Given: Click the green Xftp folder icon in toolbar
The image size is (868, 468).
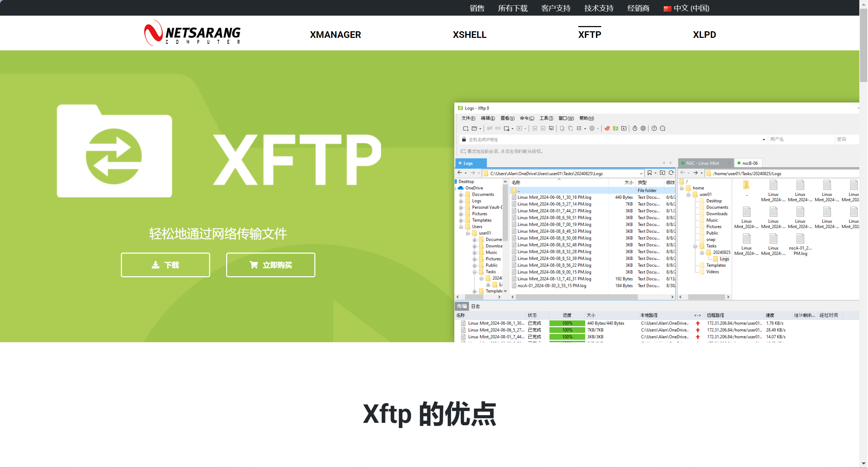Looking at the screenshot, I should [x=615, y=129].
